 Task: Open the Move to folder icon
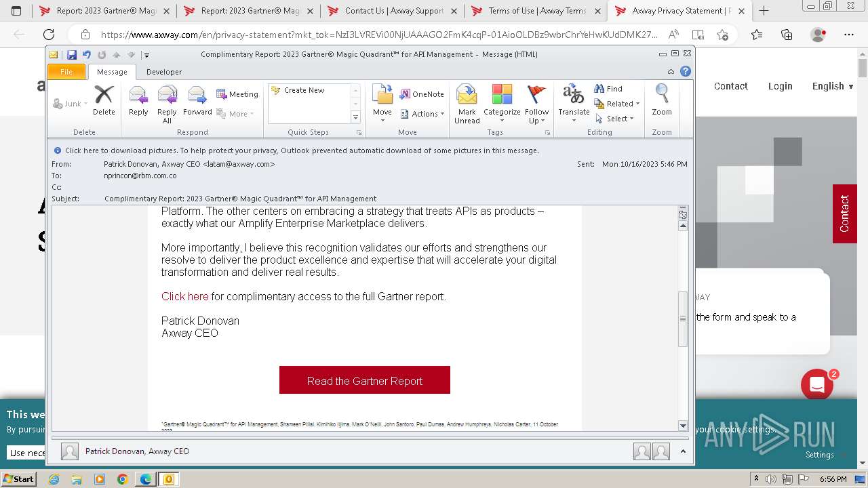coord(382,95)
